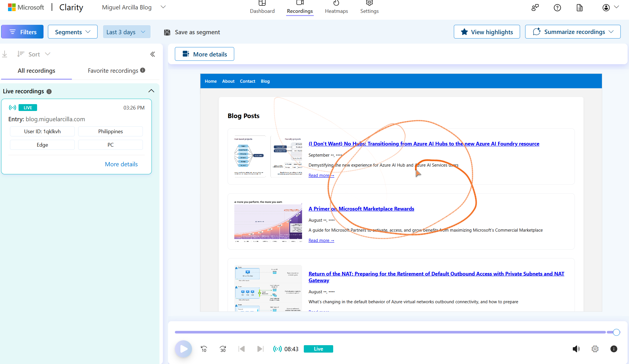Collapse the recordings sidebar panel

click(153, 54)
